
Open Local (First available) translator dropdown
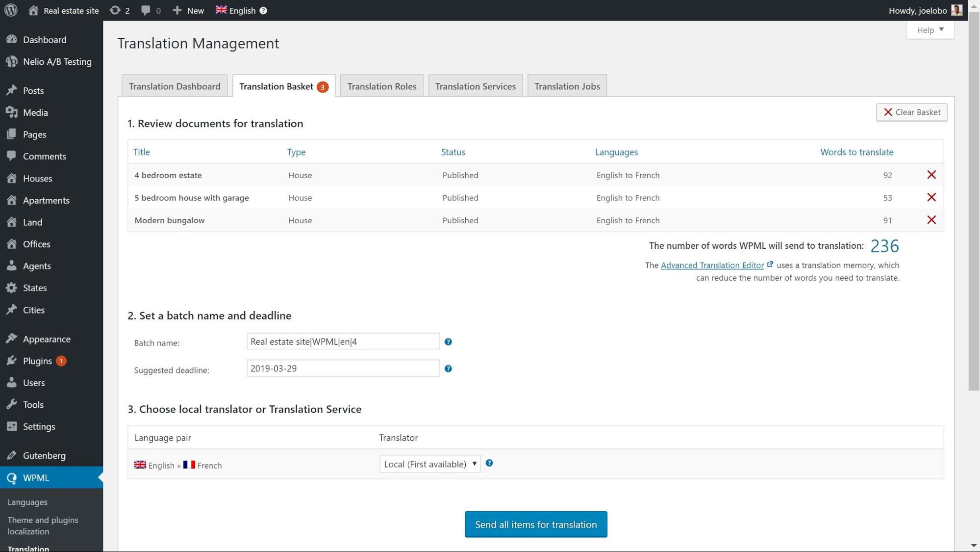(429, 464)
